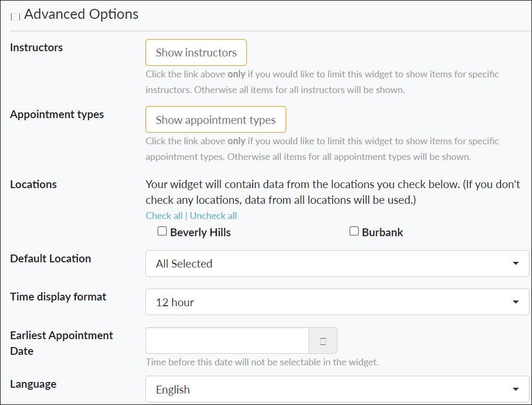Image resolution: width=532 pixels, height=405 pixels.
Task: Click the Show appointment types button
Action: pyautogui.click(x=216, y=119)
